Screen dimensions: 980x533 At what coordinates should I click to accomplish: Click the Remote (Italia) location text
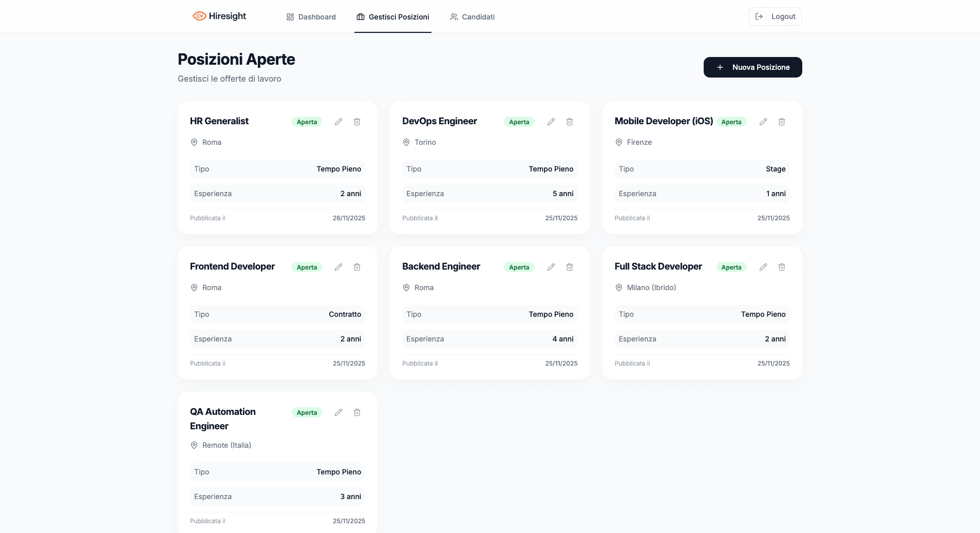point(227,445)
